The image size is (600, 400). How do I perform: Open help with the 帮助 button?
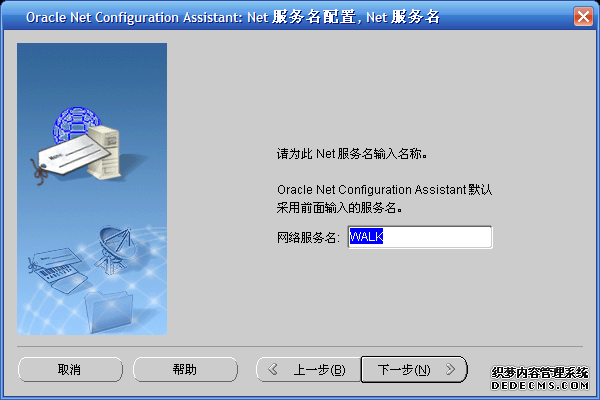[185, 369]
